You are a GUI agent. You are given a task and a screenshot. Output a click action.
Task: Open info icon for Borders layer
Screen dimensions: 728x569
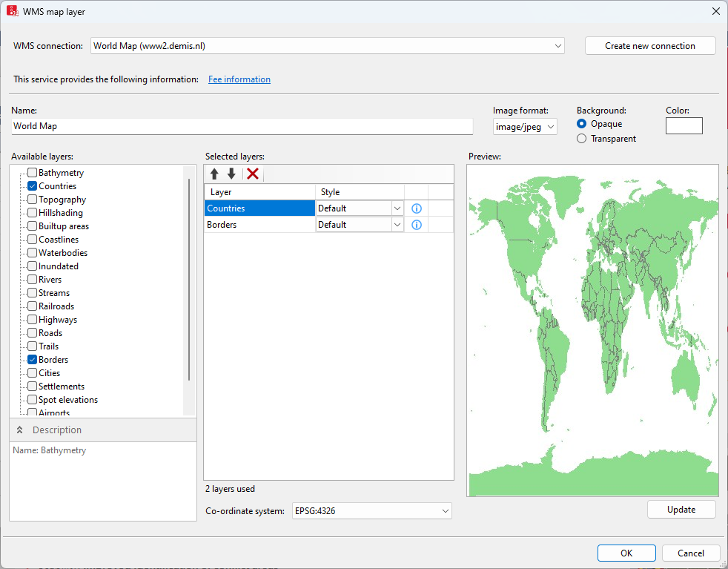coord(416,225)
